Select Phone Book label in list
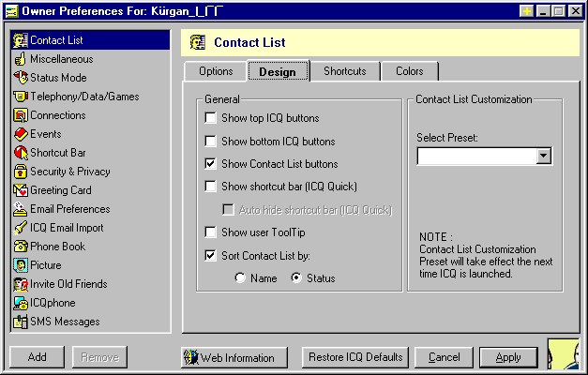 (x=58, y=247)
